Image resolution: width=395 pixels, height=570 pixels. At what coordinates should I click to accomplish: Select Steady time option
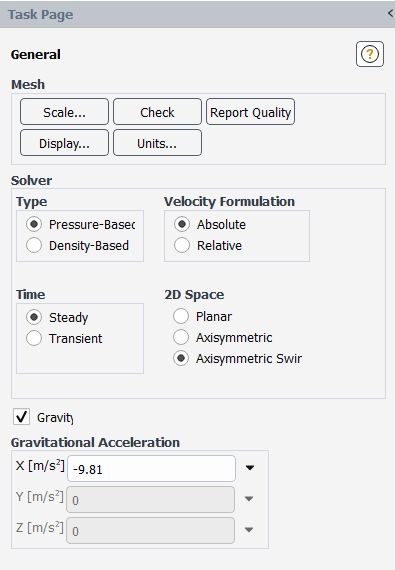[34, 317]
